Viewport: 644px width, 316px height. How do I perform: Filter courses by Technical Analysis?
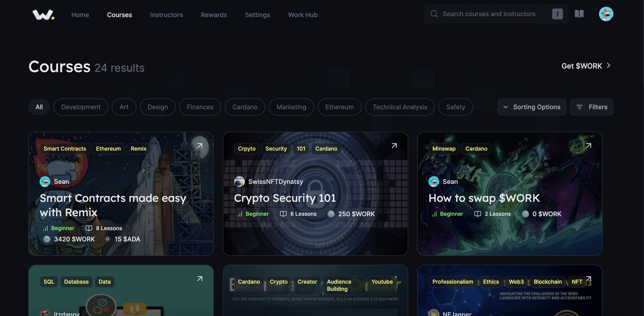(x=400, y=107)
